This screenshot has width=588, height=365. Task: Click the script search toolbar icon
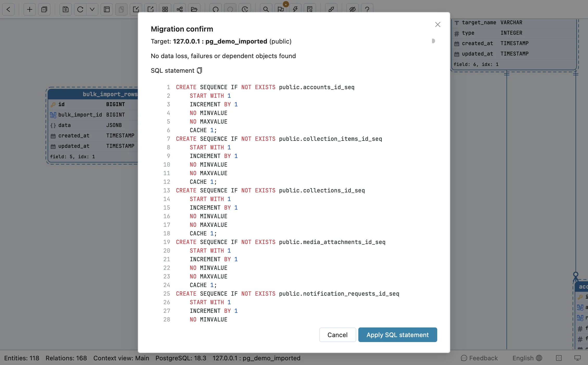pyautogui.click(x=310, y=9)
